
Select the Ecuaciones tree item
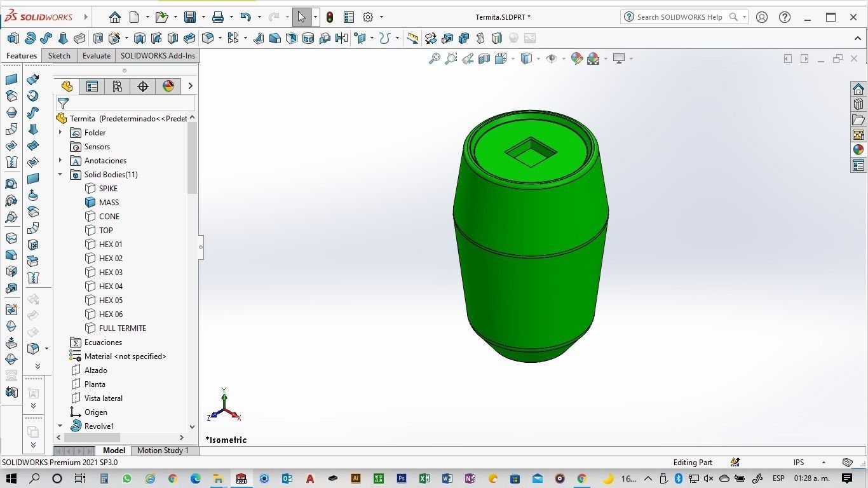click(x=103, y=342)
